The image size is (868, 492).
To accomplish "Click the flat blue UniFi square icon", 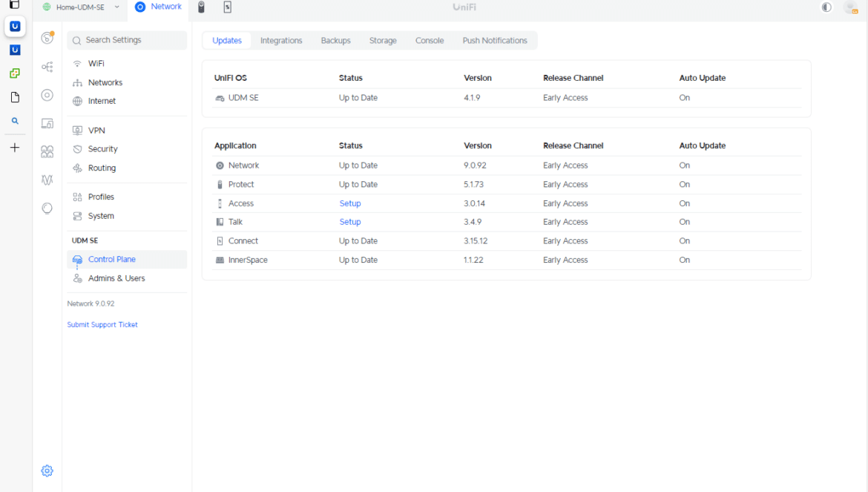I will point(15,50).
